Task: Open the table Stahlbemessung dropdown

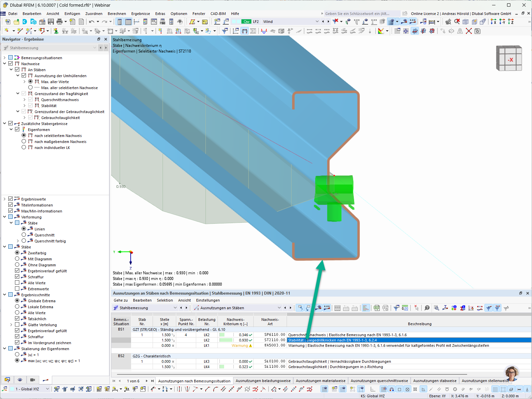Action: pos(175,308)
